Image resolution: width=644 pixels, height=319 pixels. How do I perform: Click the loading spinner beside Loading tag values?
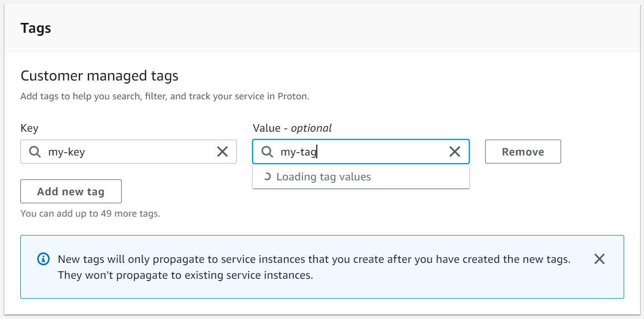tap(269, 176)
